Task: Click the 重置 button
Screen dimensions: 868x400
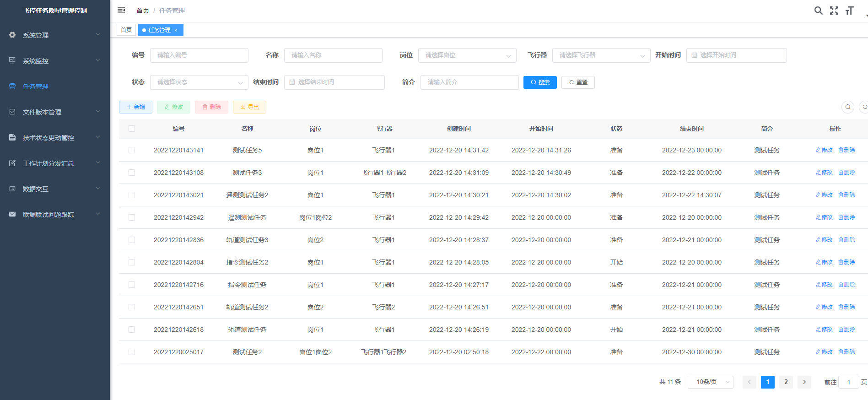Action: pyautogui.click(x=578, y=82)
